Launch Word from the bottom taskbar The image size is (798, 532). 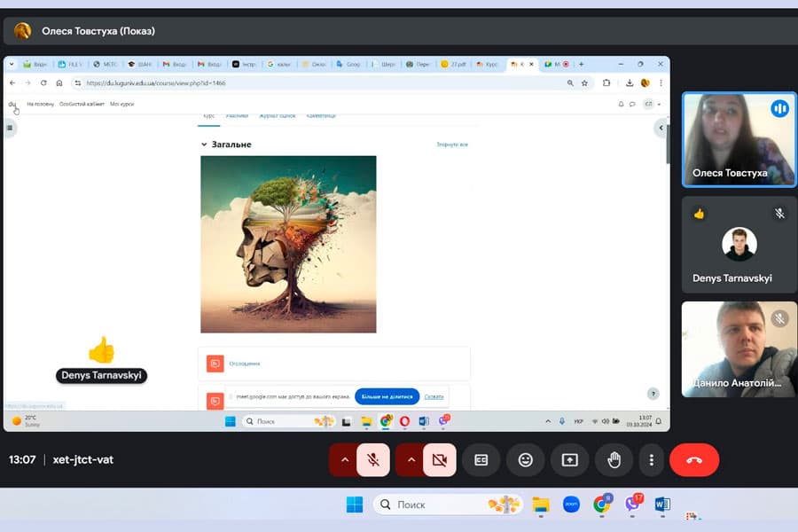pyautogui.click(x=661, y=505)
